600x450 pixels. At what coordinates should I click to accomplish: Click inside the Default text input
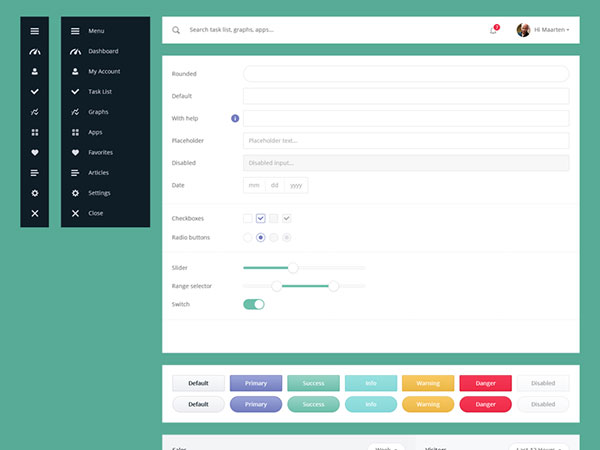pyautogui.click(x=406, y=96)
